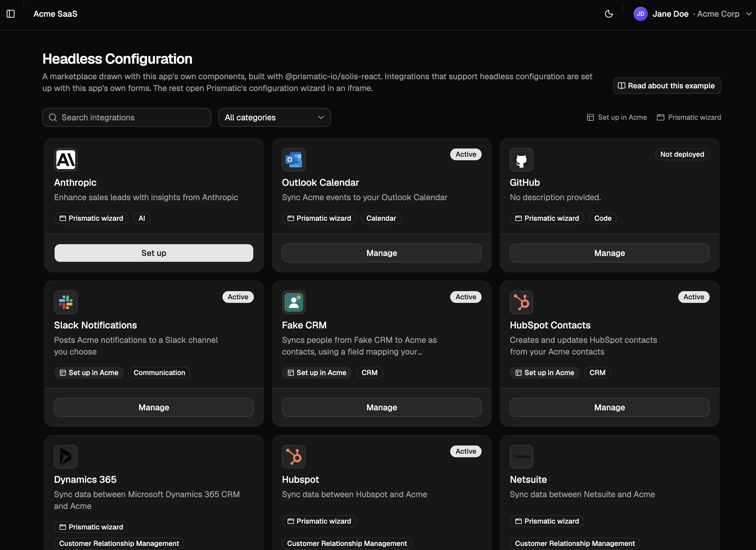Click Prismatic wizard legend at top right

click(x=689, y=117)
